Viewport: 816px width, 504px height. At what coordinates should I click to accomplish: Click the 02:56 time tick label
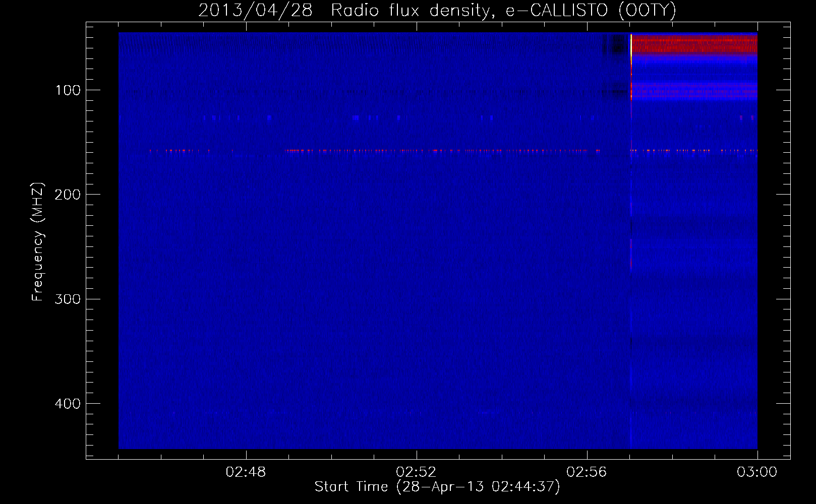[587, 472]
